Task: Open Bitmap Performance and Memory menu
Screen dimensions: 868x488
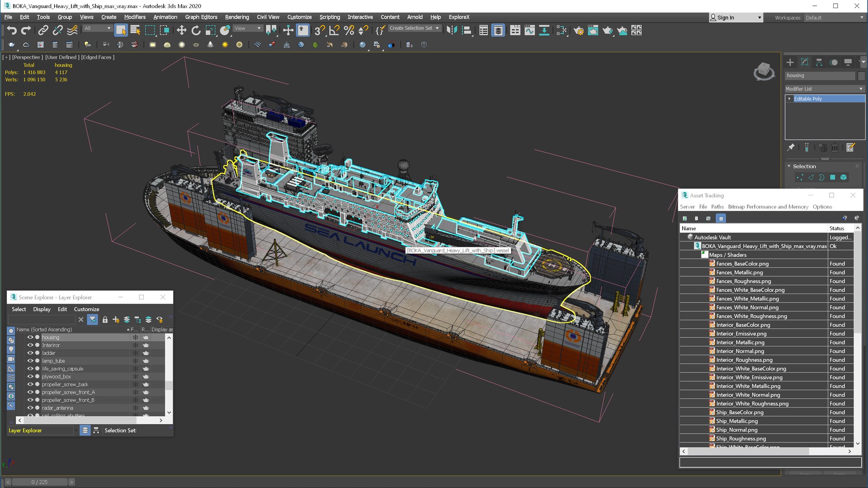Action: pyautogui.click(x=768, y=207)
